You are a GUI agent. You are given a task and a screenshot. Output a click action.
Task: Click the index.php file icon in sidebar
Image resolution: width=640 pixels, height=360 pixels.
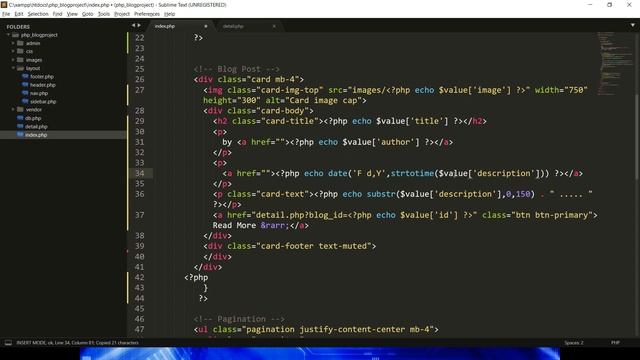[x=20, y=135]
